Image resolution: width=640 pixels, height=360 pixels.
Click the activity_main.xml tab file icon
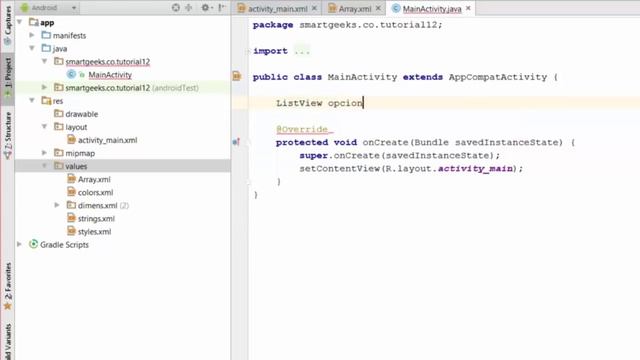pyautogui.click(x=242, y=8)
